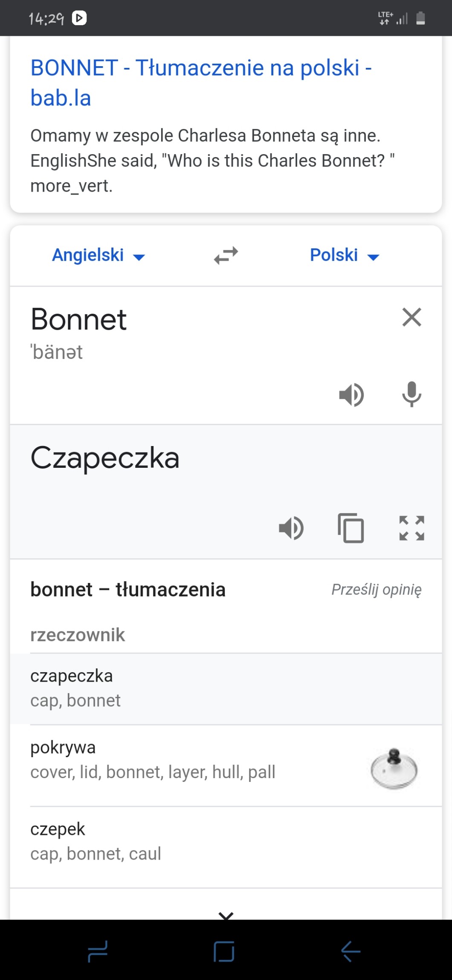The height and width of the screenshot is (980, 452).
Task: Show translation in full screen
Action: click(x=411, y=528)
